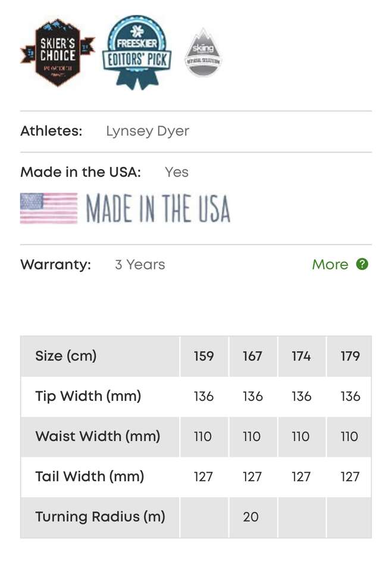Click the American flag icon
Image resolution: width=392 pixels, height=571 pixels.
(49, 208)
